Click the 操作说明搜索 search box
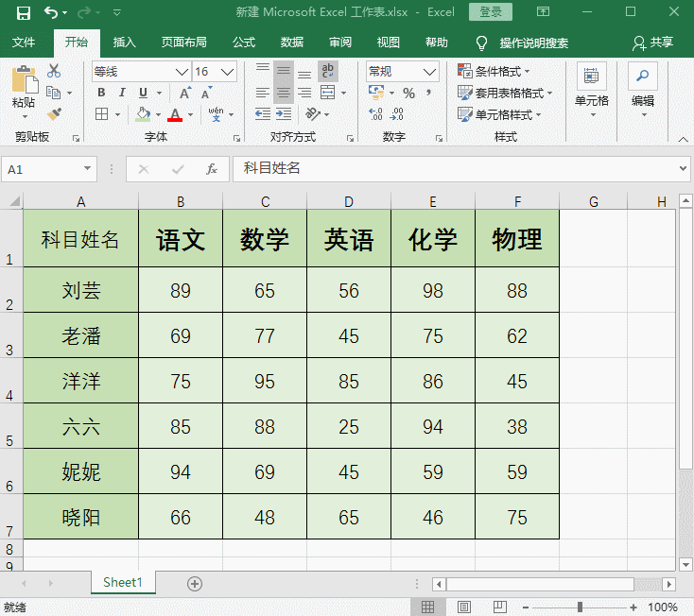The height and width of the screenshot is (616, 694). point(534,43)
